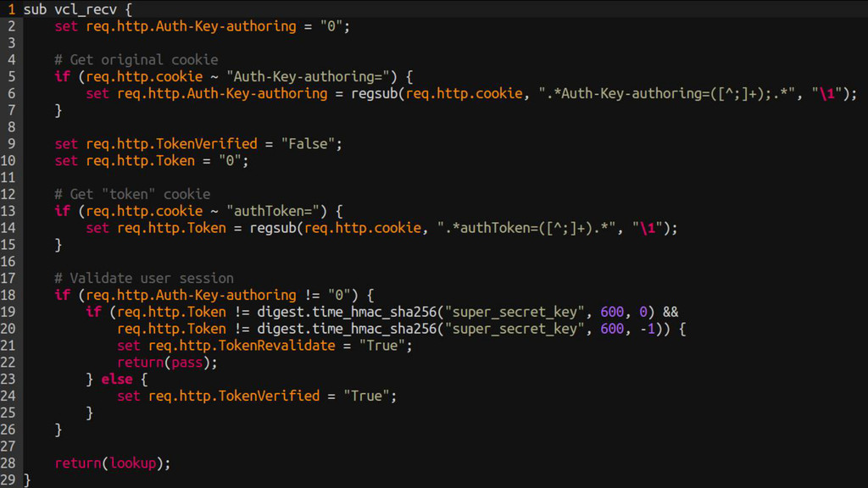Image resolution: width=868 pixels, height=488 pixels.
Task: Click 'digest.time_hmac_sha256' on line 19
Action: point(347,312)
